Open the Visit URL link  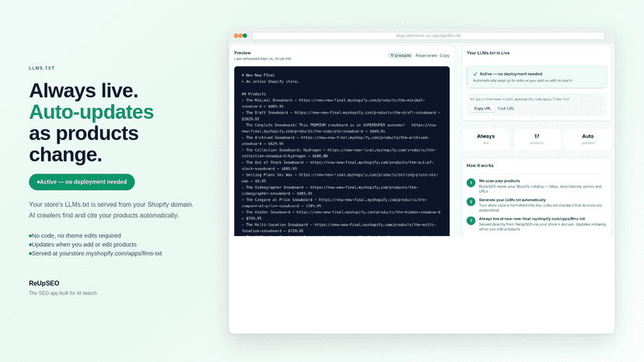click(506, 109)
